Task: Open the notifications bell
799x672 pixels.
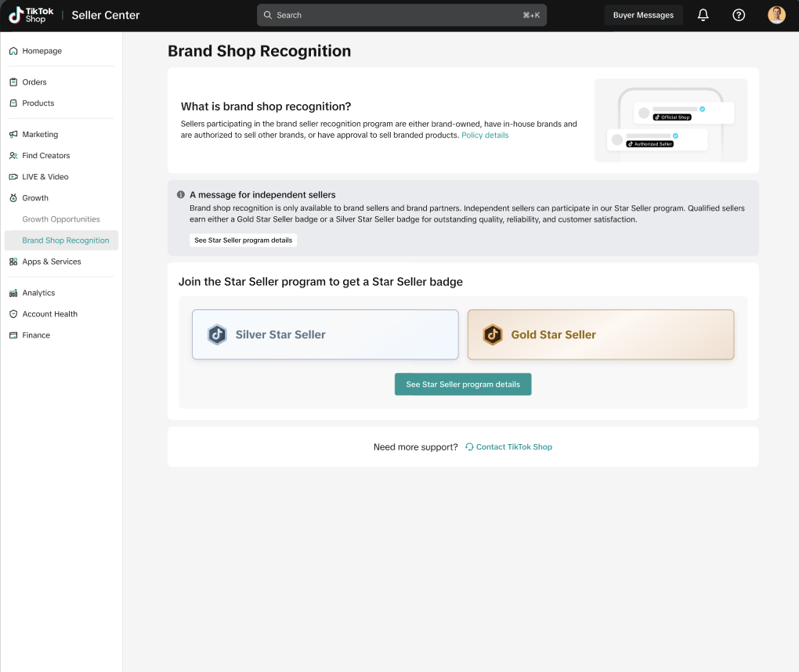Action: tap(703, 15)
